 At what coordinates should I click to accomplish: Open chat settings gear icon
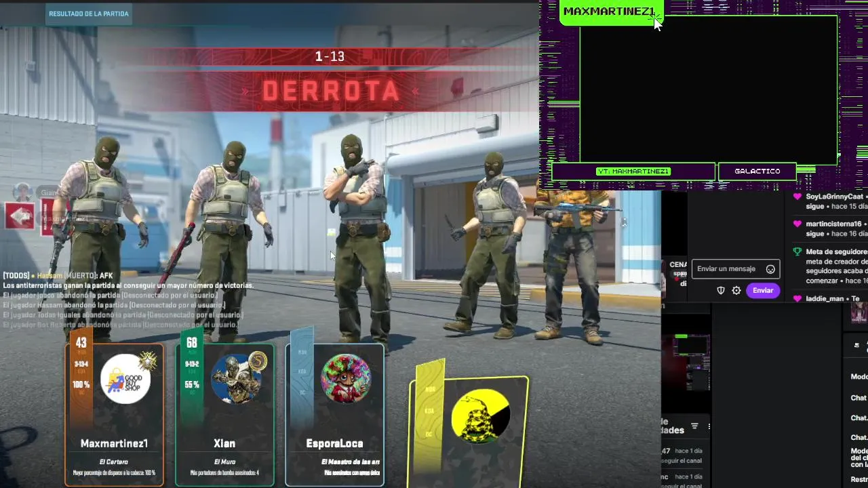pyautogui.click(x=736, y=290)
